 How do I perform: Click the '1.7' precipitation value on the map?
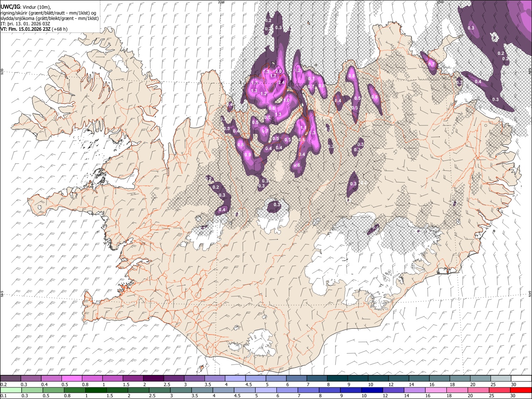(x=273, y=76)
